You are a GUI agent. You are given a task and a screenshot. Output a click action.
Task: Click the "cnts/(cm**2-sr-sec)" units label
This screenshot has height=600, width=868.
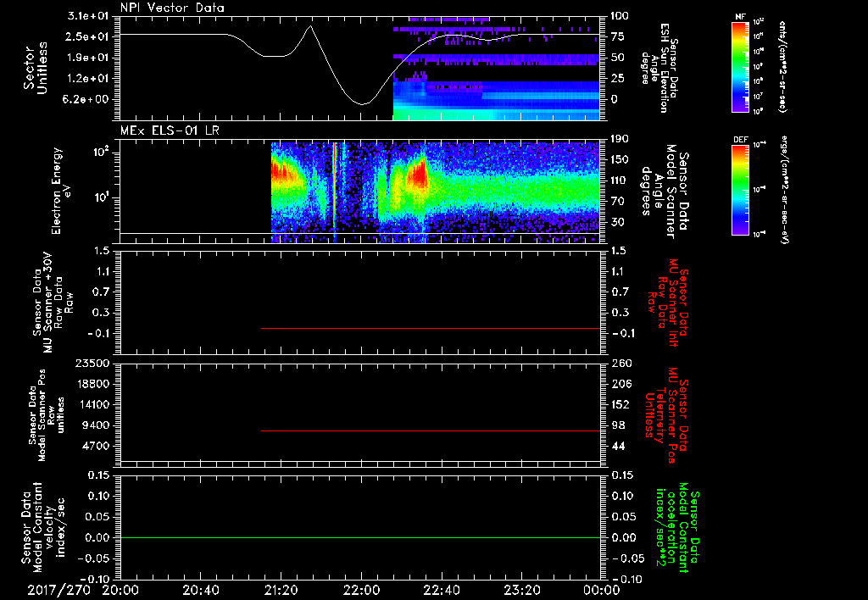tap(782, 66)
